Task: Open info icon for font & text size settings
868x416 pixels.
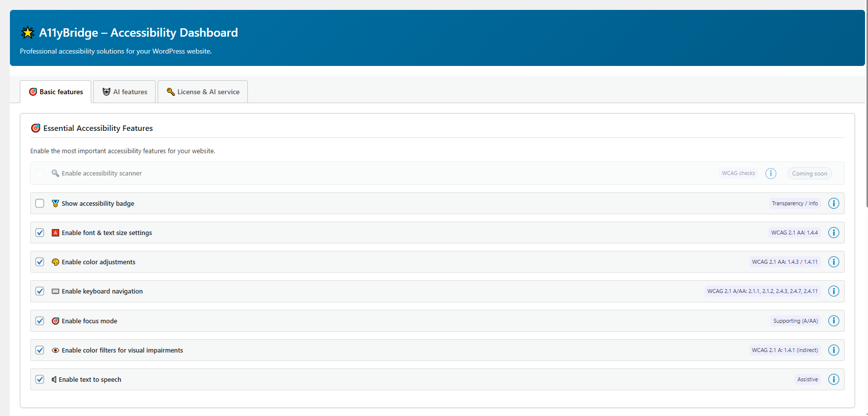Action: [x=834, y=233]
